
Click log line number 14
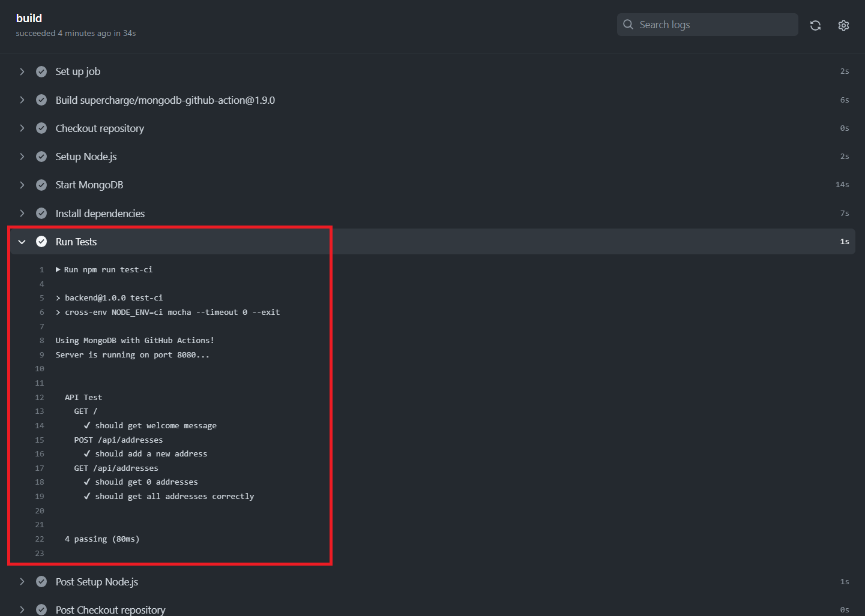click(40, 426)
